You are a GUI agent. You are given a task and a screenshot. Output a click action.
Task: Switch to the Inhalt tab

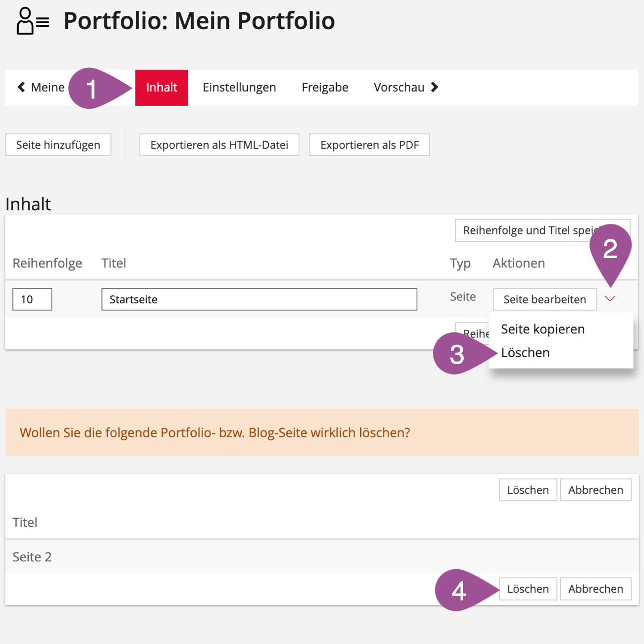pos(161,88)
